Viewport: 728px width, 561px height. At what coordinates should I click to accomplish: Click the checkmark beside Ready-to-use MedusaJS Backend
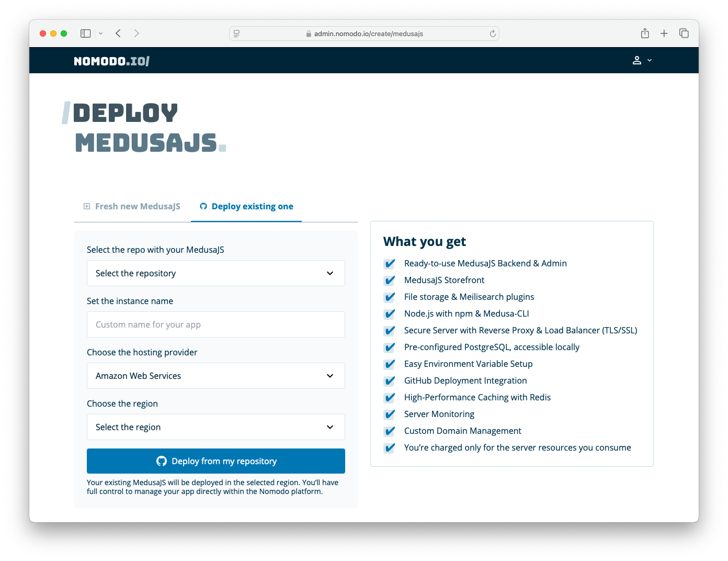[390, 264]
